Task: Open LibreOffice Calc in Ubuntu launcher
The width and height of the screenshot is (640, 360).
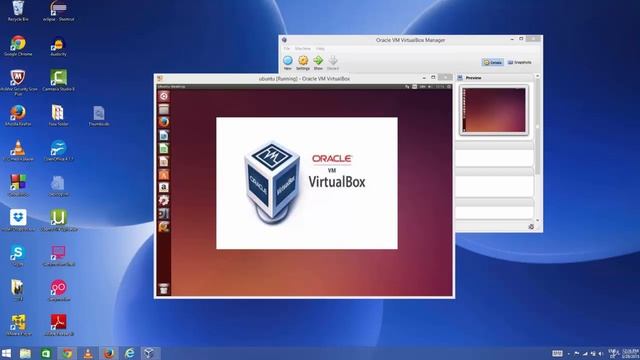Action: (x=164, y=148)
